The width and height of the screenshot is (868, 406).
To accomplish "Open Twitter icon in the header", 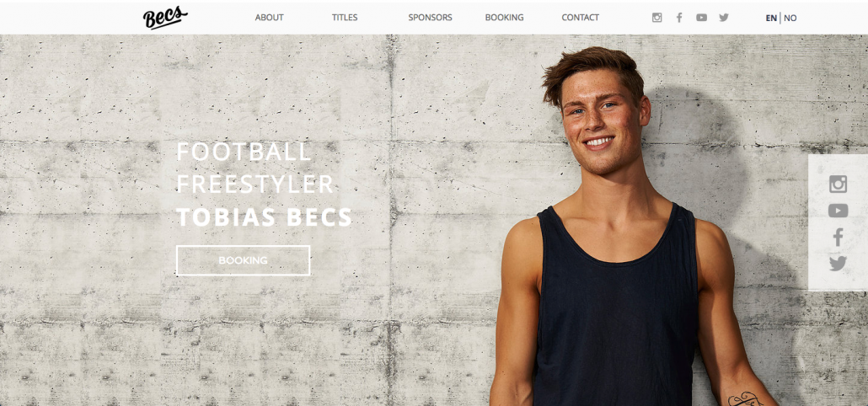I will click(x=724, y=18).
